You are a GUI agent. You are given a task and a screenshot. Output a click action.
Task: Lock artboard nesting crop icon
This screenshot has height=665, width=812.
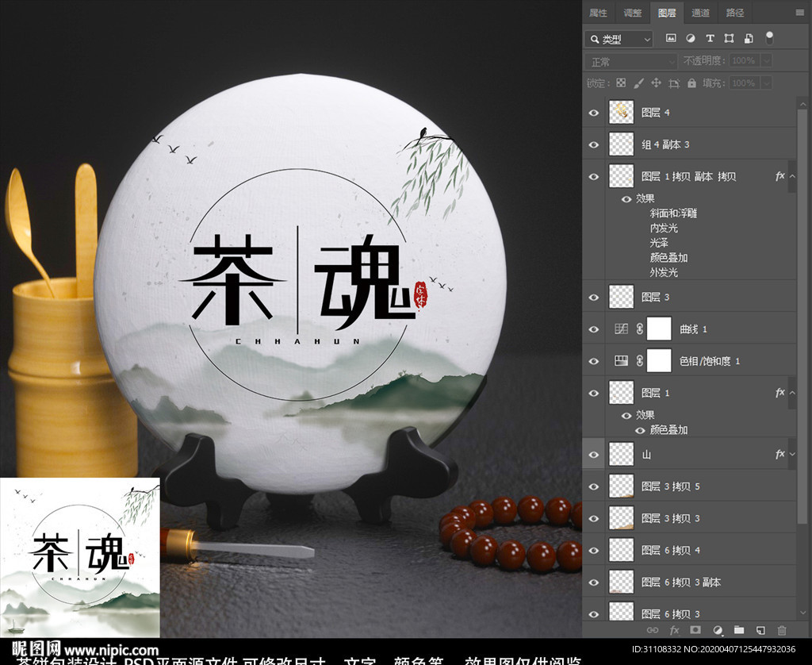[674, 83]
